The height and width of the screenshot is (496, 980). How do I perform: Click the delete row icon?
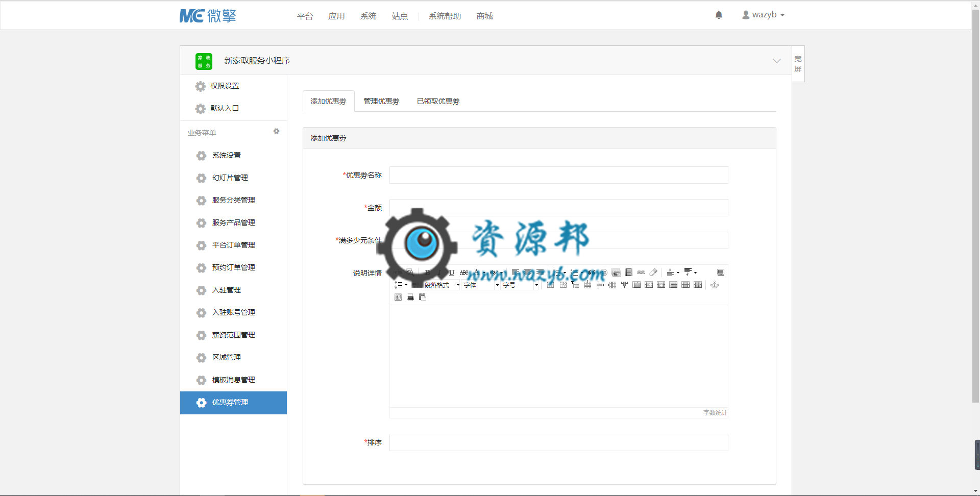[600, 285]
